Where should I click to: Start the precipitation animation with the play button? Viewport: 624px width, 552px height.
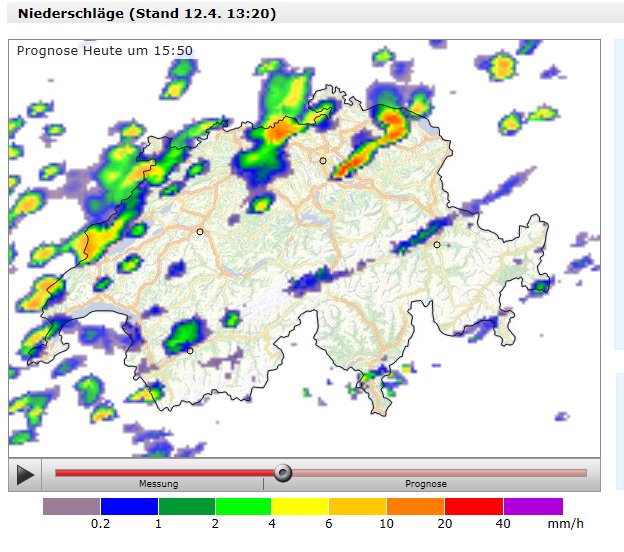(x=25, y=475)
